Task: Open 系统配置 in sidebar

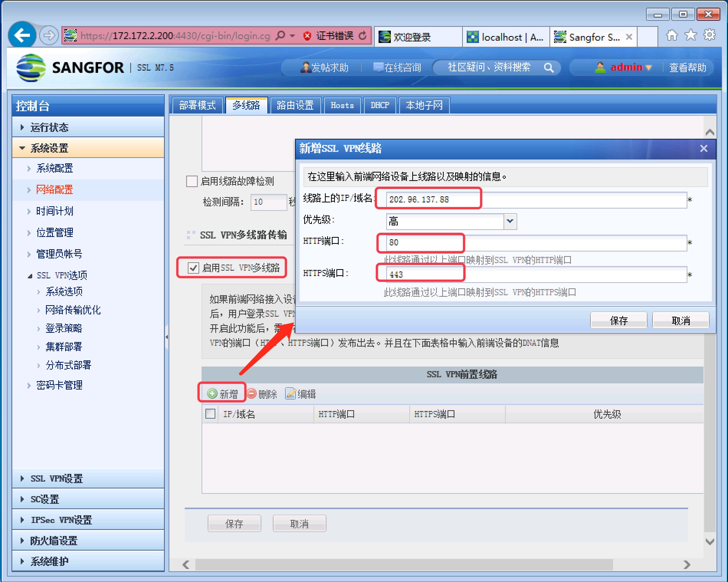Action: point(54,168)
